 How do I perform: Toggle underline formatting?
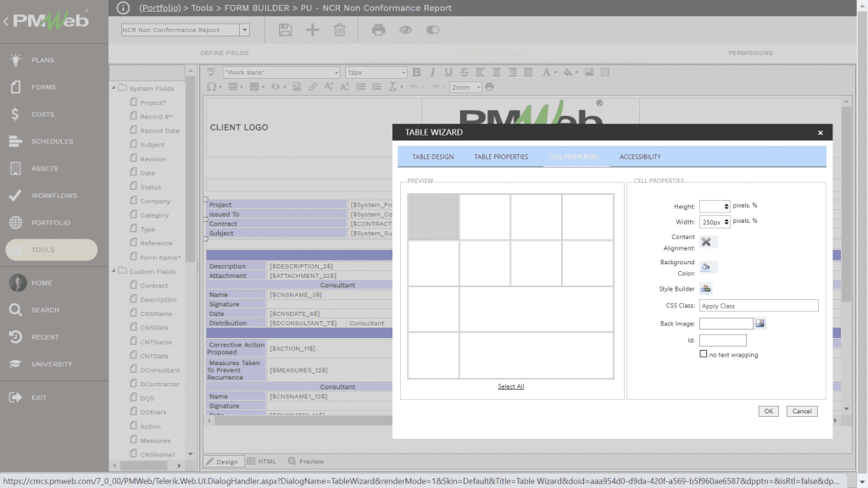tap(448, 72)
